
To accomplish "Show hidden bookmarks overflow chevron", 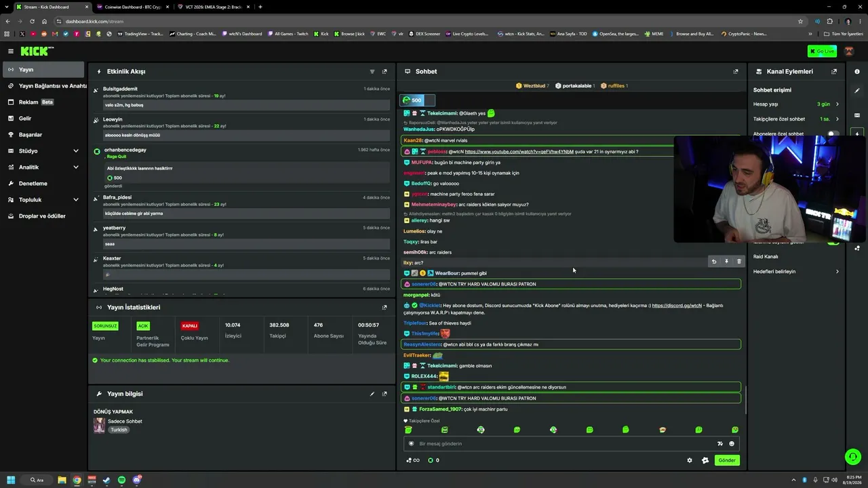I will pos(810,34).
